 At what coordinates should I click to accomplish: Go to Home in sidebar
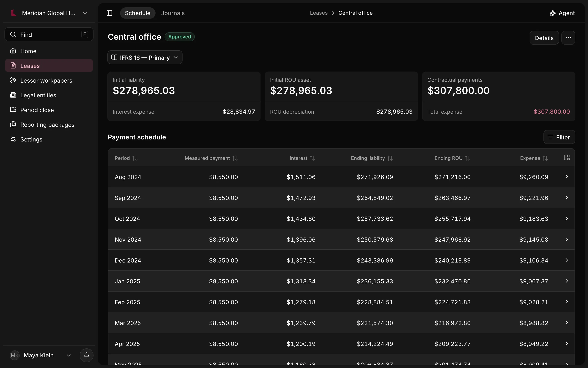(x=49, y=51)
